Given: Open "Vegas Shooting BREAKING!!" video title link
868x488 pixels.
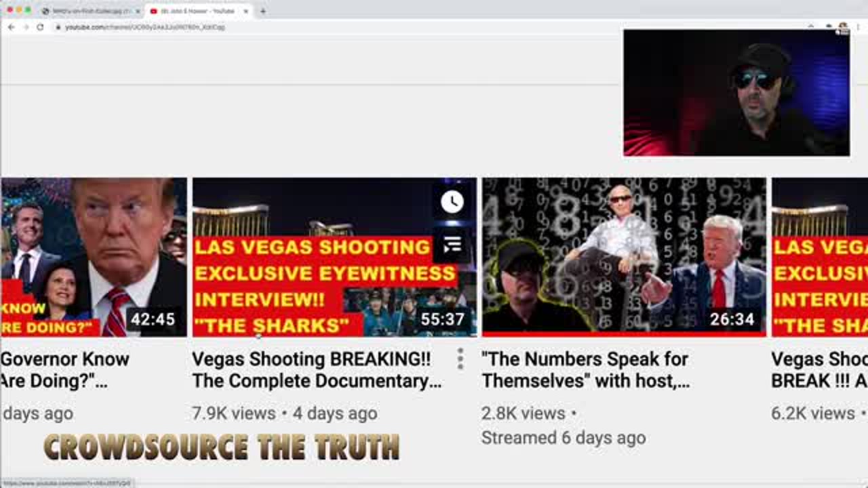Looking at the screenshot, I should [x=316, y=370].
